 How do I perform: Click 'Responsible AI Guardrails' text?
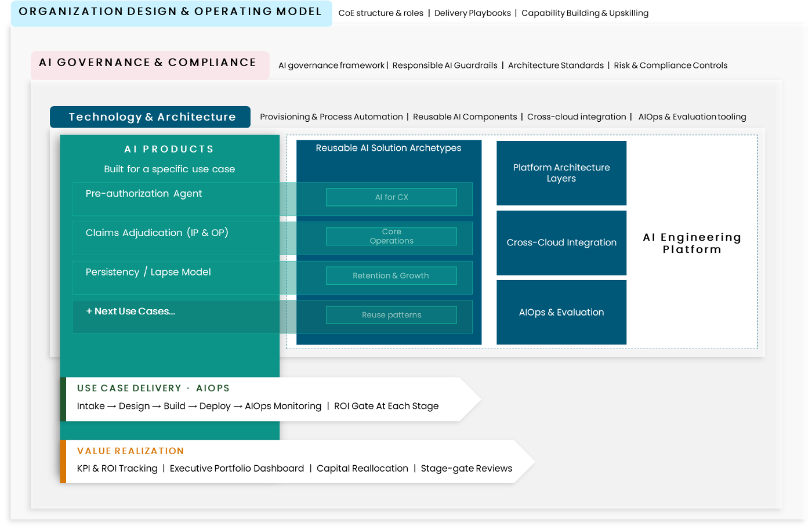(x=445, y=66)
